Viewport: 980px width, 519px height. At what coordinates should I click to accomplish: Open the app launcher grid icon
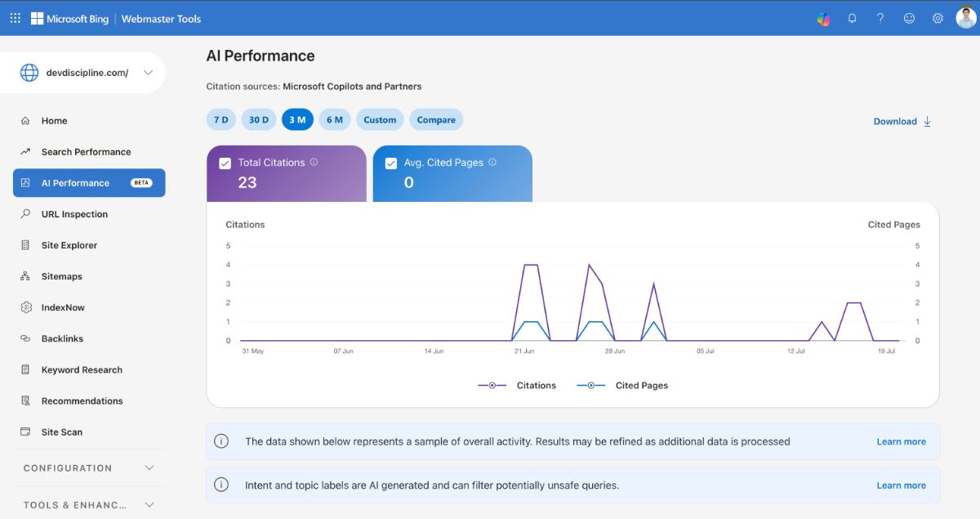16,18
